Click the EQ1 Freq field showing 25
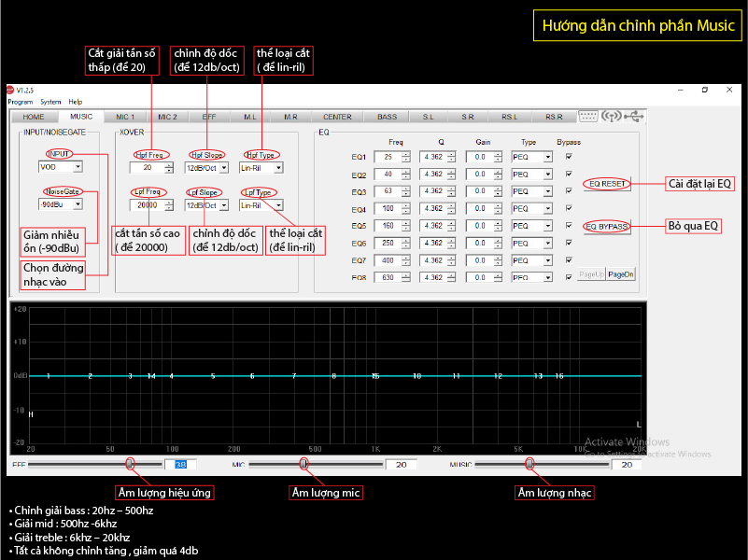The image size is (748, 560). tap(388, 157)
